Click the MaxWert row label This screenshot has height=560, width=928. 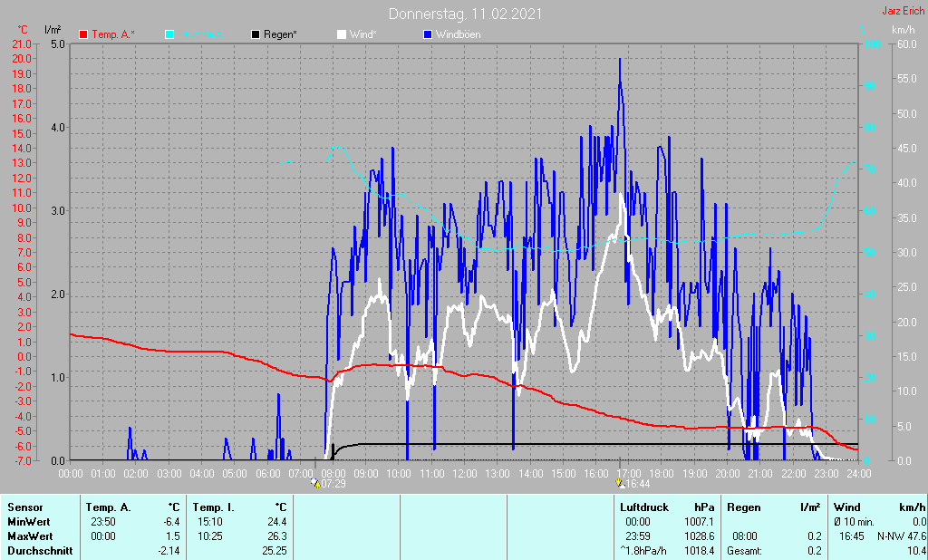pos(31,536)
